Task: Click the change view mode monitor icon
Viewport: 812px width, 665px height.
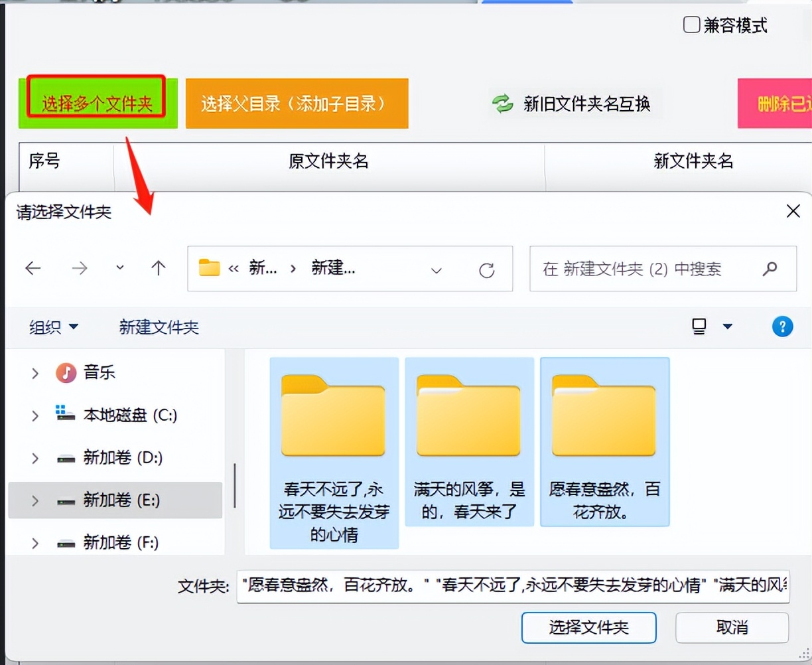Action: 699,326
